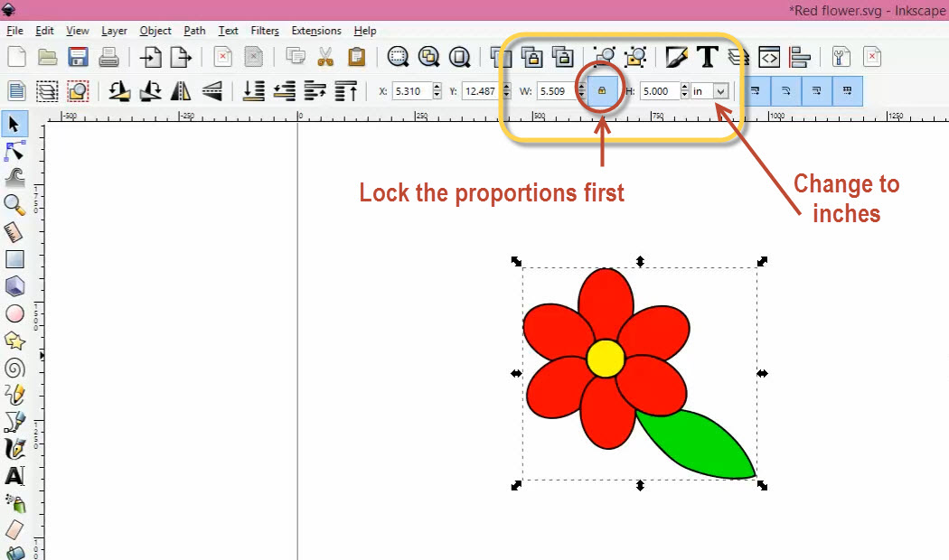Toggle moving gradients with objects
The height and width of the screenshot is (560, 949).
(x=816, y=90)
